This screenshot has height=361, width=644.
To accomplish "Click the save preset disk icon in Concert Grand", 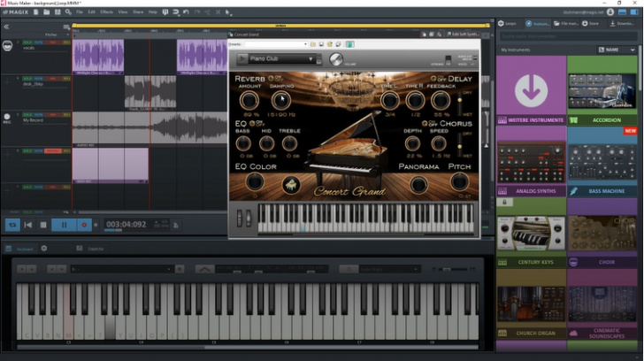I will click(321, 44).
